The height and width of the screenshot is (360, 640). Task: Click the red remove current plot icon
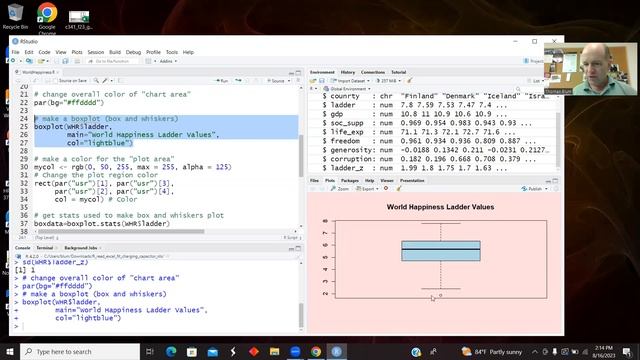(386, 189)
